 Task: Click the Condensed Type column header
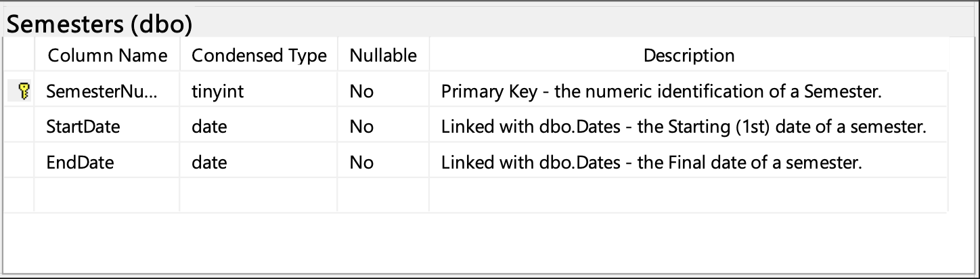click(259, 56)
